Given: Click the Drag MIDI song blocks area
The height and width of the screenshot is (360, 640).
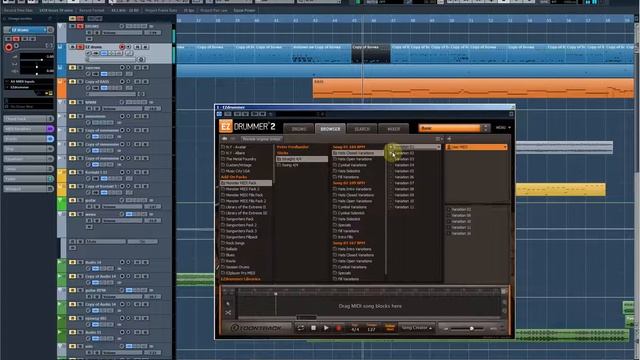Looking at the screenshot, I should 370,306.
